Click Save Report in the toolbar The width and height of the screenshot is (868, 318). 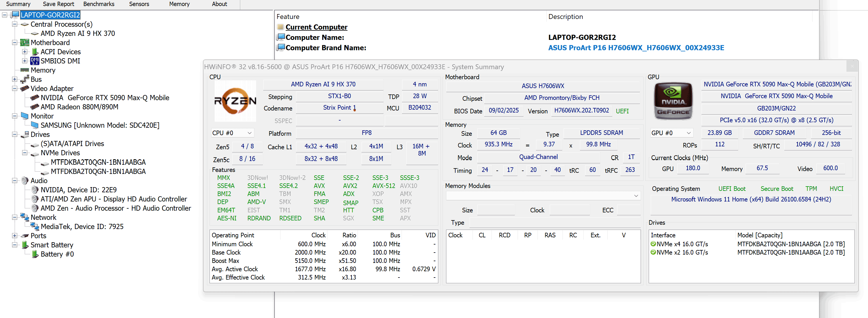(x=58, y=4)
